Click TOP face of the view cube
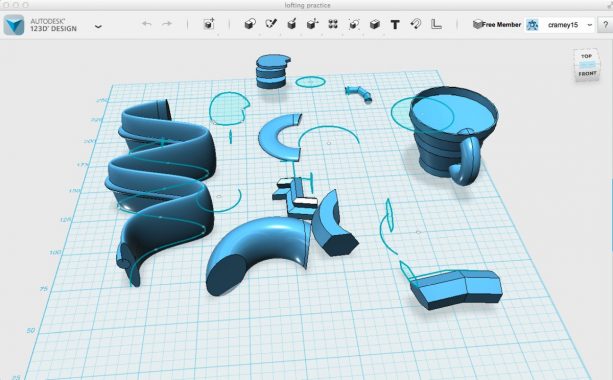The width and height of the screenshot is (613, 380). click(x=586, y=56)
